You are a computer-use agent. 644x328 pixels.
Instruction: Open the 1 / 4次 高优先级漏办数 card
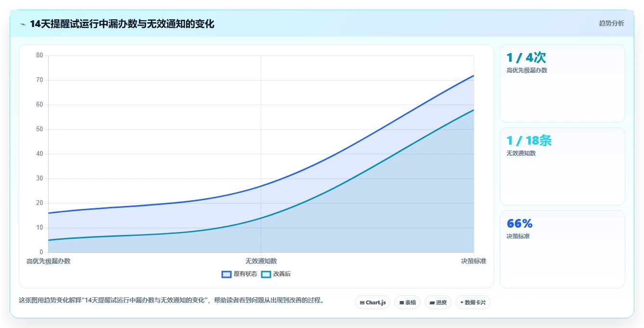563,83
